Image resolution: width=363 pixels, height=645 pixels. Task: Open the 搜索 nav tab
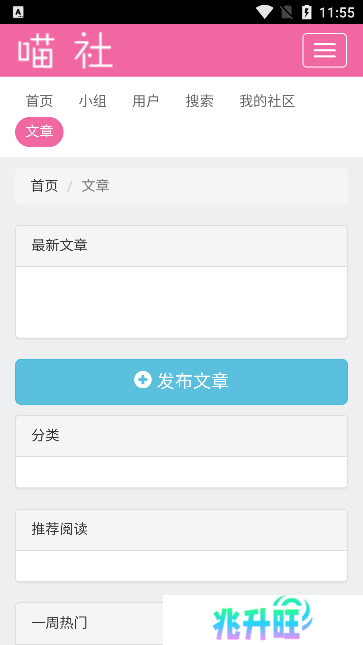tap(199, 101)
